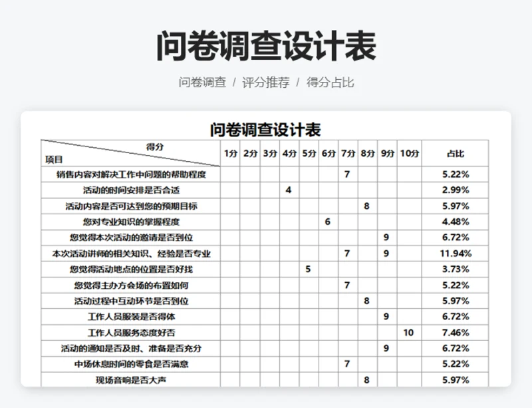Select score 4 in 活动的时间安排 row

[x=289, y=190]
